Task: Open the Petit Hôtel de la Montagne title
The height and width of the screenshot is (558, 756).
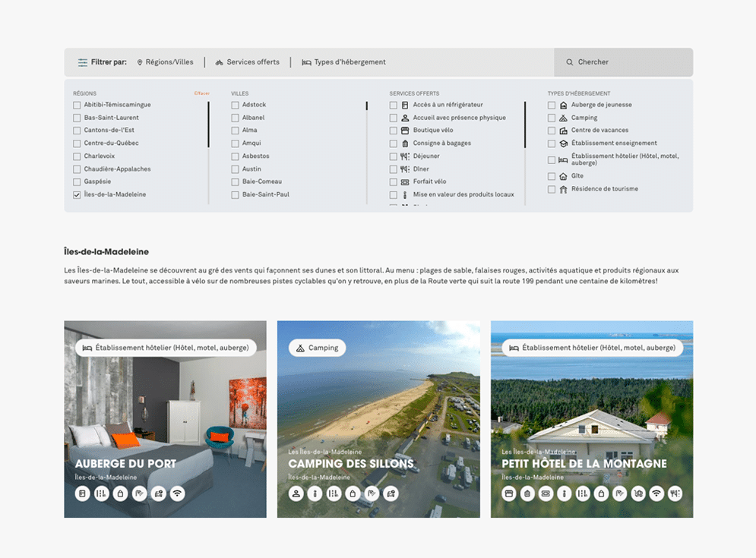Action: (584, 464)
